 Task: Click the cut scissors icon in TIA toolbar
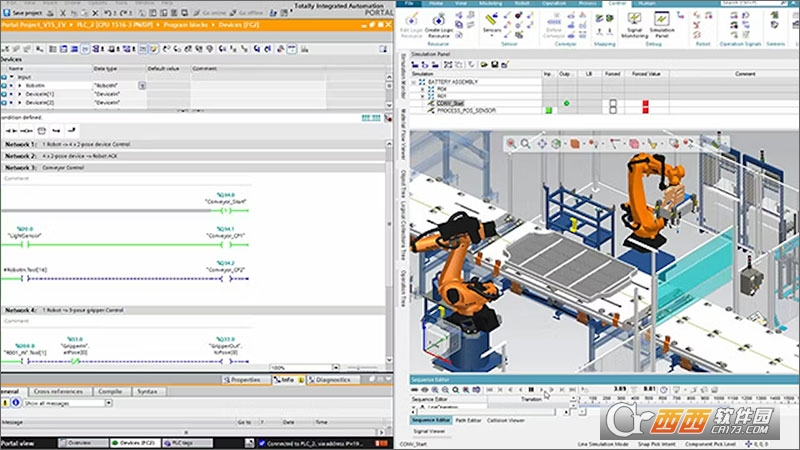click(x=63, y=13)
